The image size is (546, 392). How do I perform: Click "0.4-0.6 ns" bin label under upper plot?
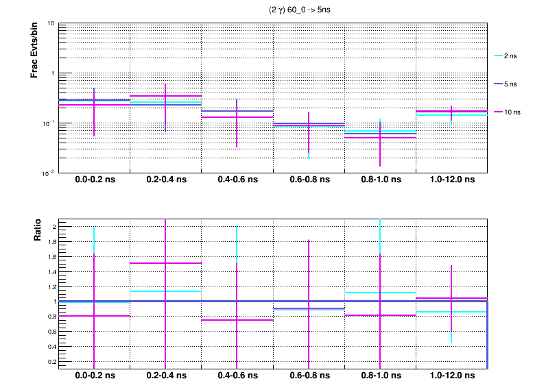click(237, 180)
